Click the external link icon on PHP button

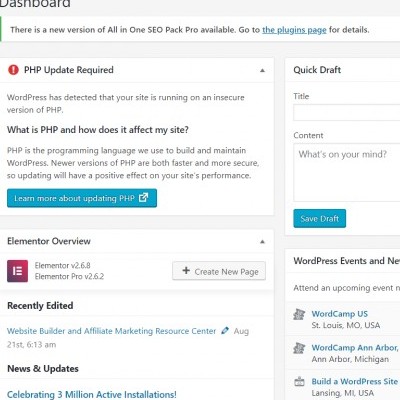tap(143, 197)
